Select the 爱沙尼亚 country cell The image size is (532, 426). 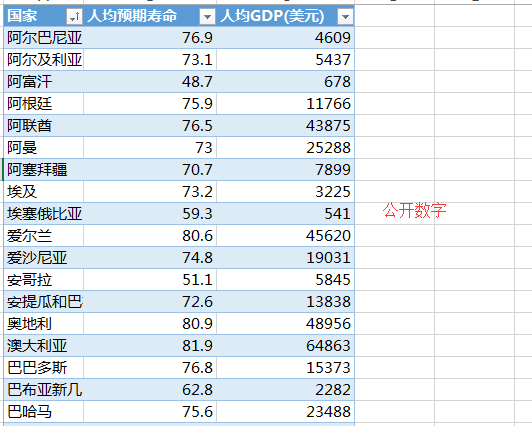coord(43,258)
